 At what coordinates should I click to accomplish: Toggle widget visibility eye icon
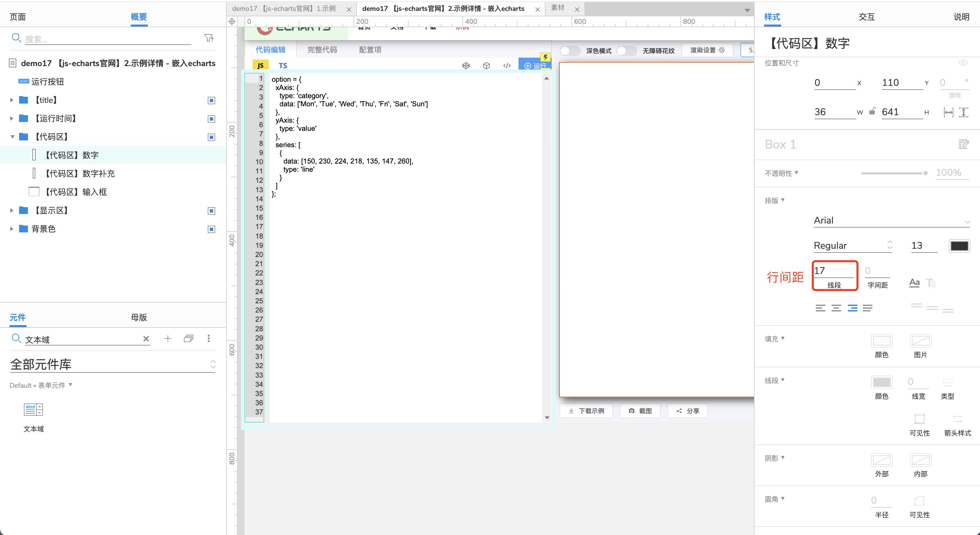(963, 63)
